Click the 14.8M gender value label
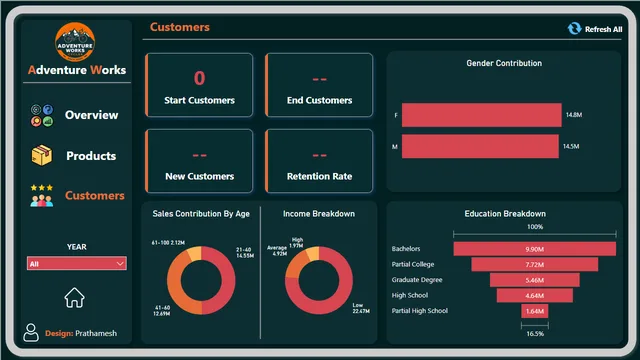 [574, 115]
